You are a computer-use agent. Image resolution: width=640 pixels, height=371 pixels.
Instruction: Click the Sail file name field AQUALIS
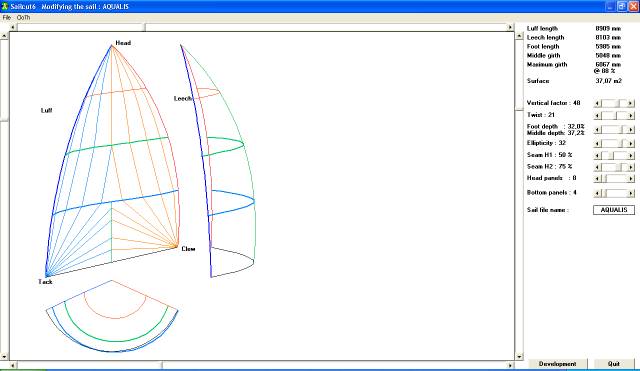pyautogui.click(x=614, y=210)
